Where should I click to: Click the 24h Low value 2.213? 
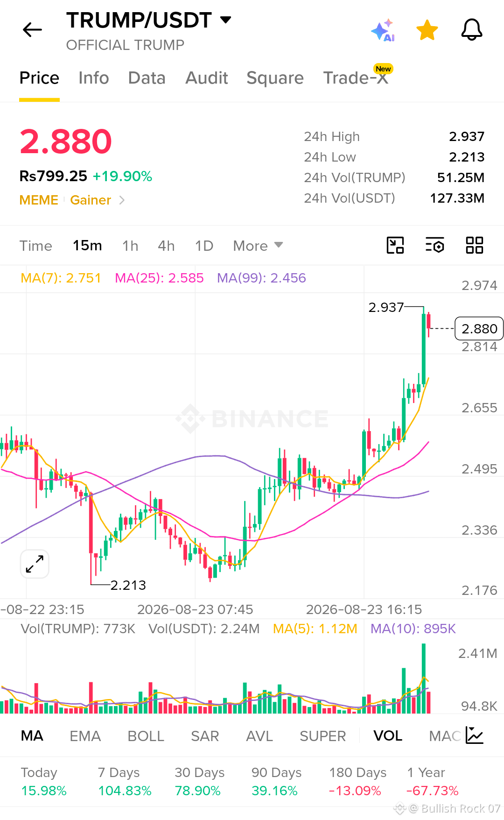(x=467, y=157)
